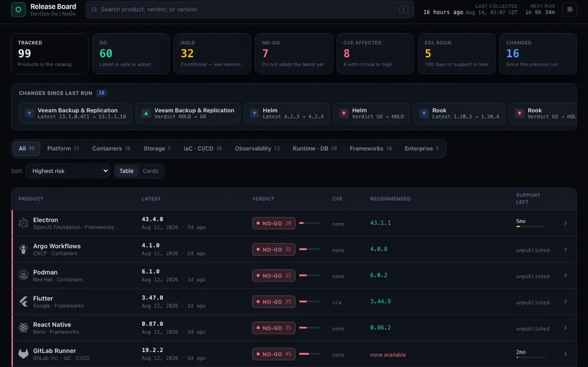
Task: Switch to Table view
Action: [126, 171]
